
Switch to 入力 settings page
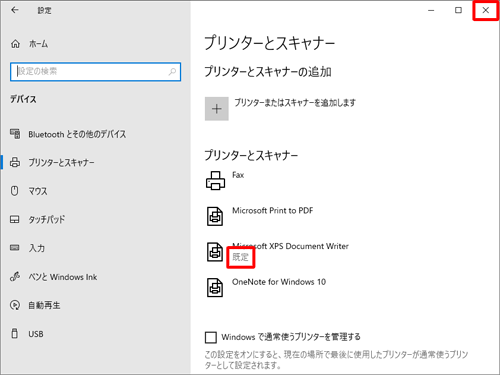point(37,248)
